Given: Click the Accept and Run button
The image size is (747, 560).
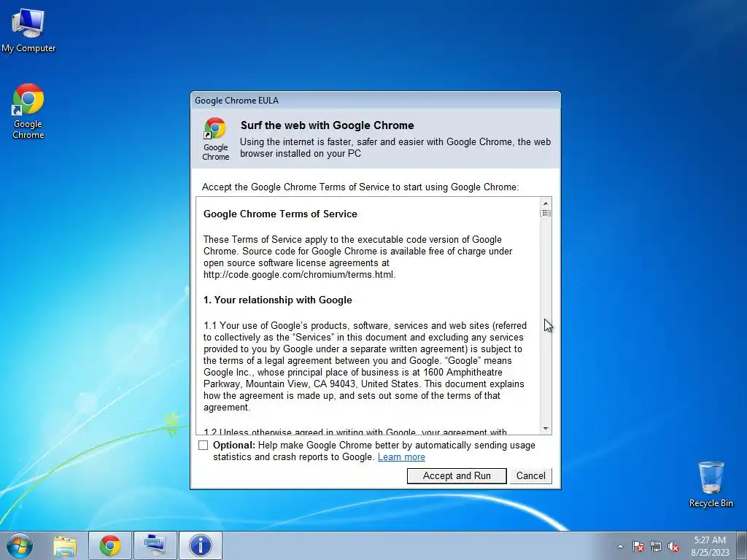Looking at the screenshot, I should [x=457, y=475].
